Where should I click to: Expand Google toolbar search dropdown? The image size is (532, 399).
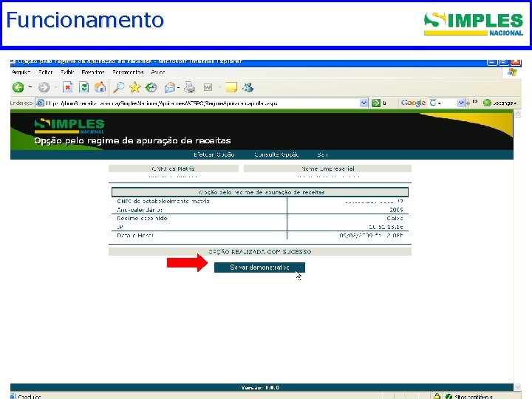[x=461, y=103]
